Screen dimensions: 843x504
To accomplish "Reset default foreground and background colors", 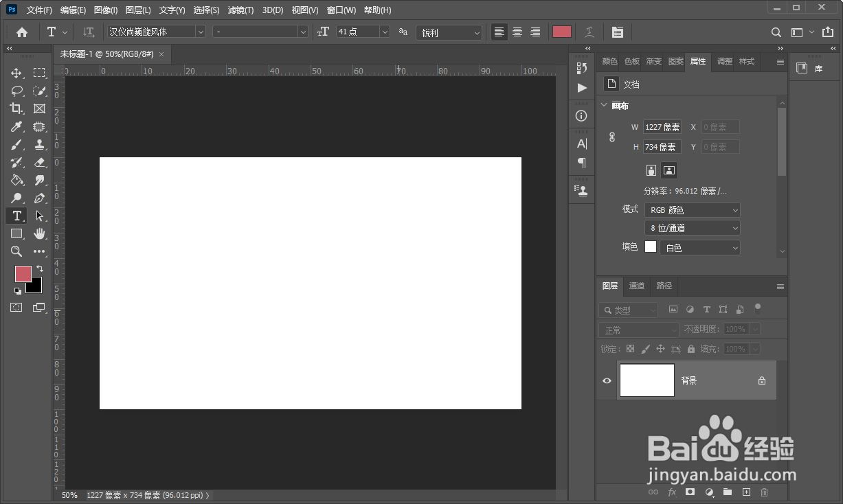I will pyautogui.click(x=18, y=291).
